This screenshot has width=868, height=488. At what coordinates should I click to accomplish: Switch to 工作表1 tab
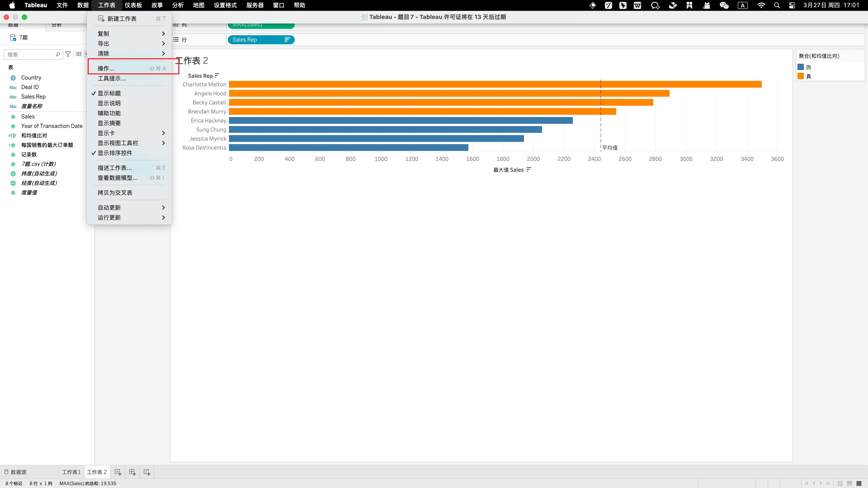click(x=71, y=472)
